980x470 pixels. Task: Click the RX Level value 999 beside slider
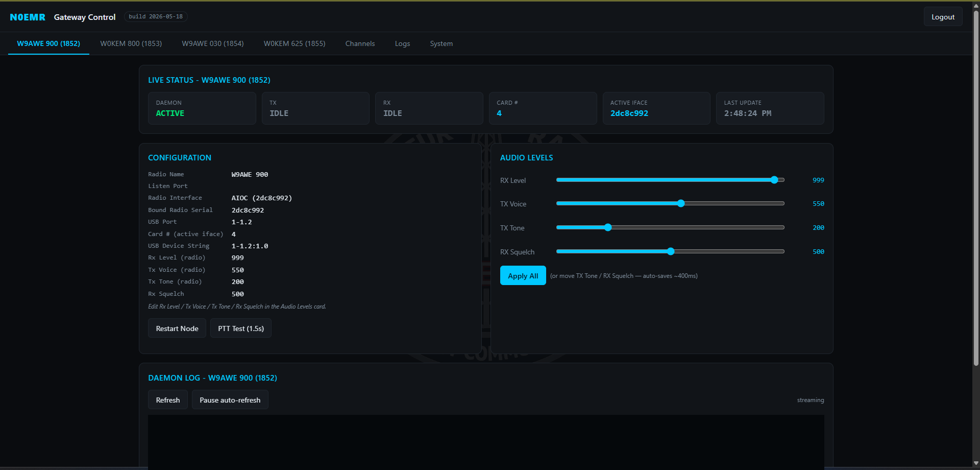pyautogui.click(x=818, y=180)
